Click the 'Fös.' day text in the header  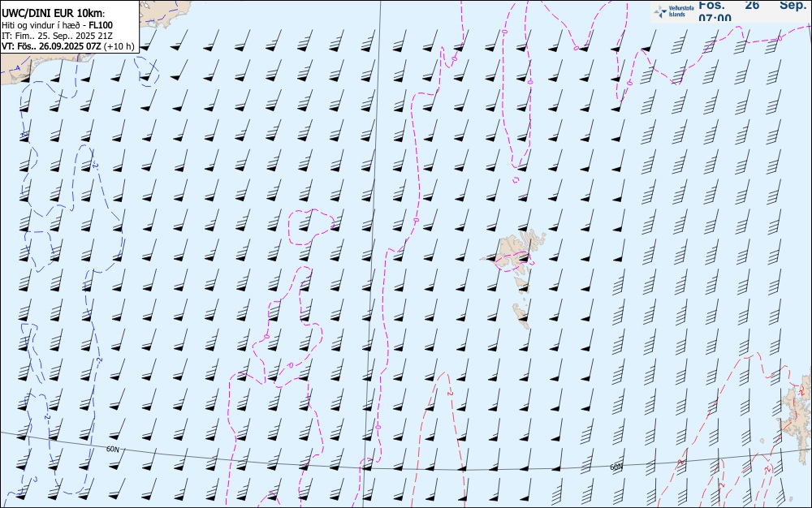(711, 5)
